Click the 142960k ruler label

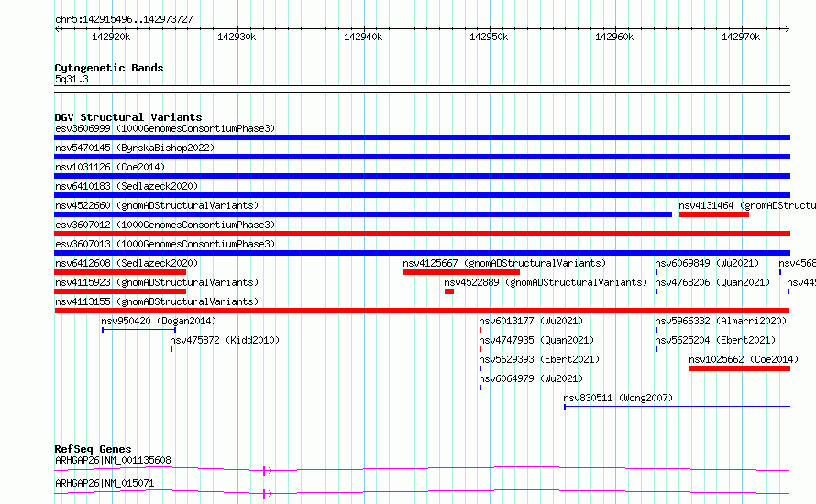pyautogui.click(x=614, y=37)
